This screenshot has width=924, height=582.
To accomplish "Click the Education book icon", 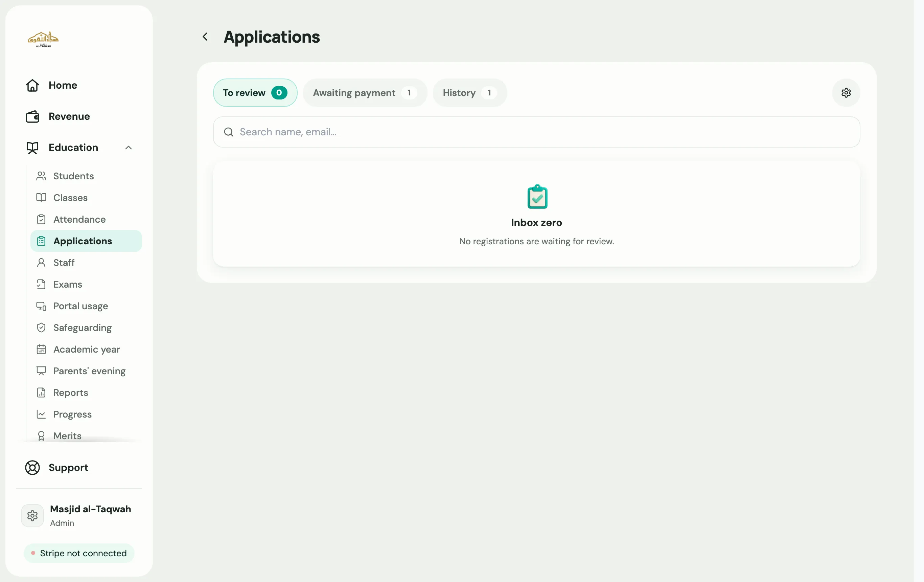I will click(x=32, y=148).
